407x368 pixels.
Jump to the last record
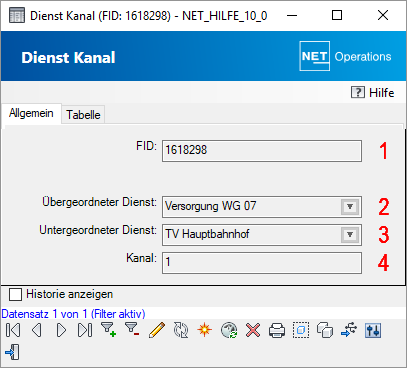85,330
